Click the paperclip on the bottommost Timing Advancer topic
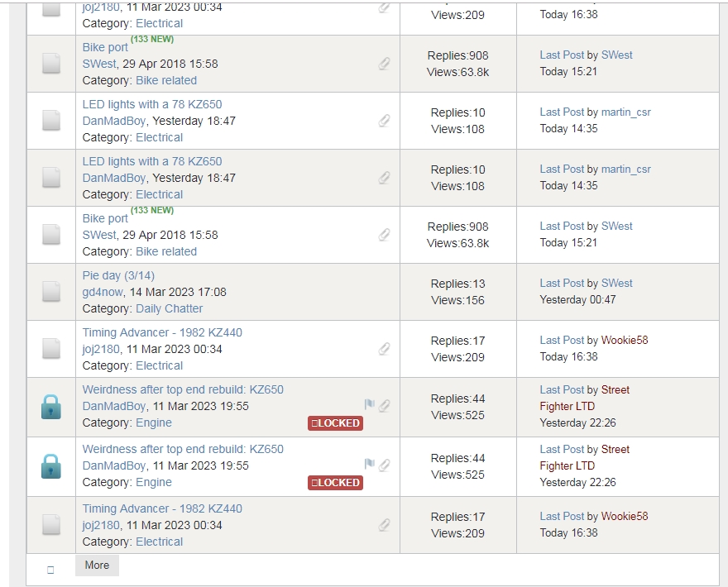Image resolution: width=728 pixels, height=587 pixels. [x=385, y=525]
